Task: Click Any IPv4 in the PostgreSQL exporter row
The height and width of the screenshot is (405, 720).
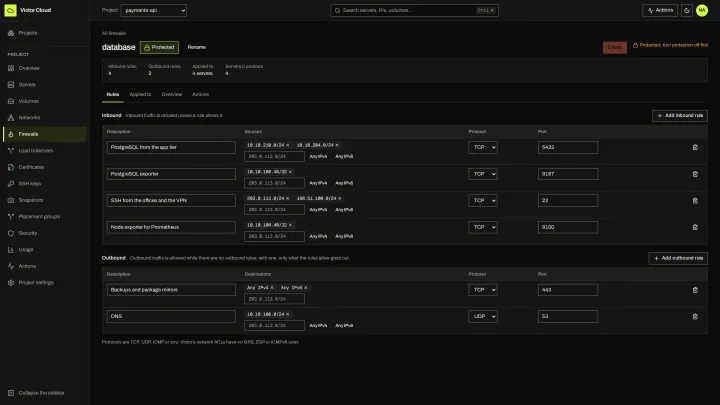Action: coord(318,183)
